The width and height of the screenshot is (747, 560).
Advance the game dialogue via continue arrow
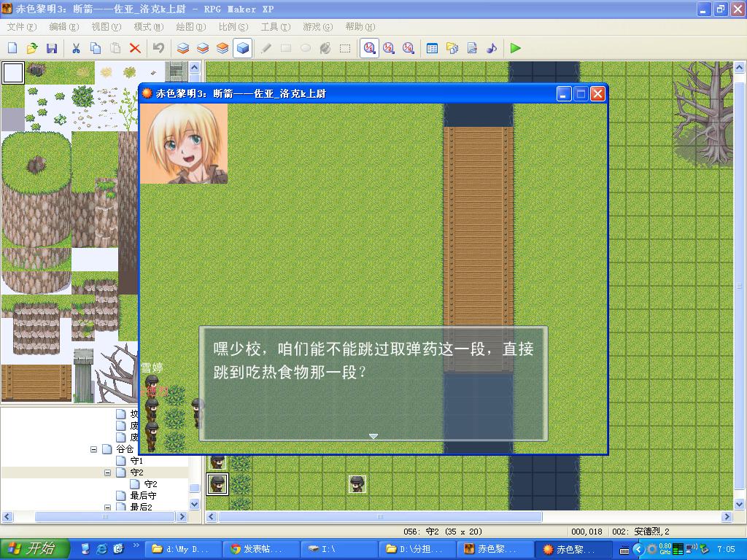(x=373, y=436)
